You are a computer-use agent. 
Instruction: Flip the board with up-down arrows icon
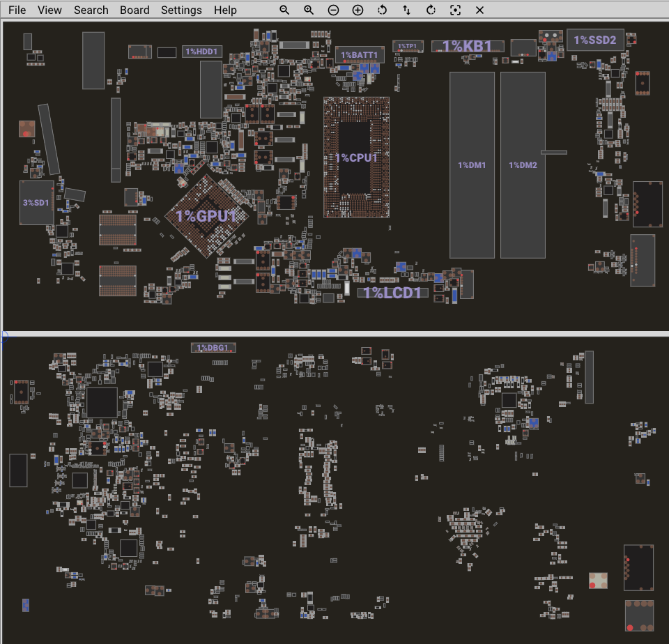coord(406,10)
